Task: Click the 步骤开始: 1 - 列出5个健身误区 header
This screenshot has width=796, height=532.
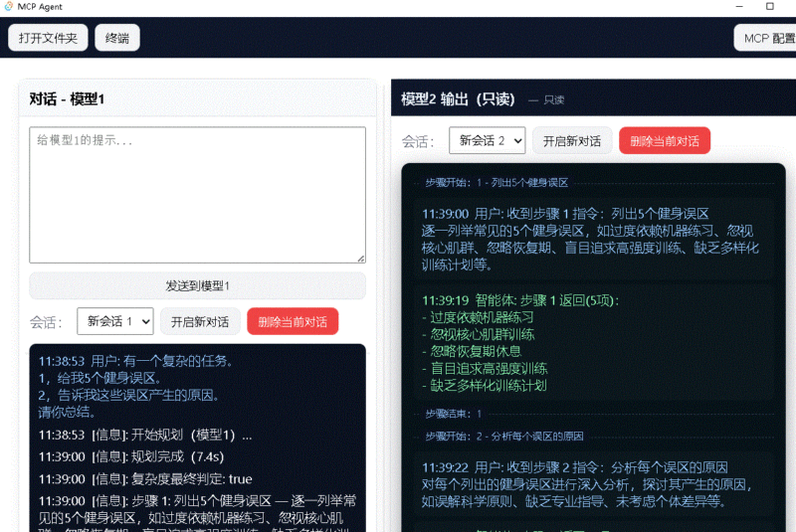Action: (497, 183)
